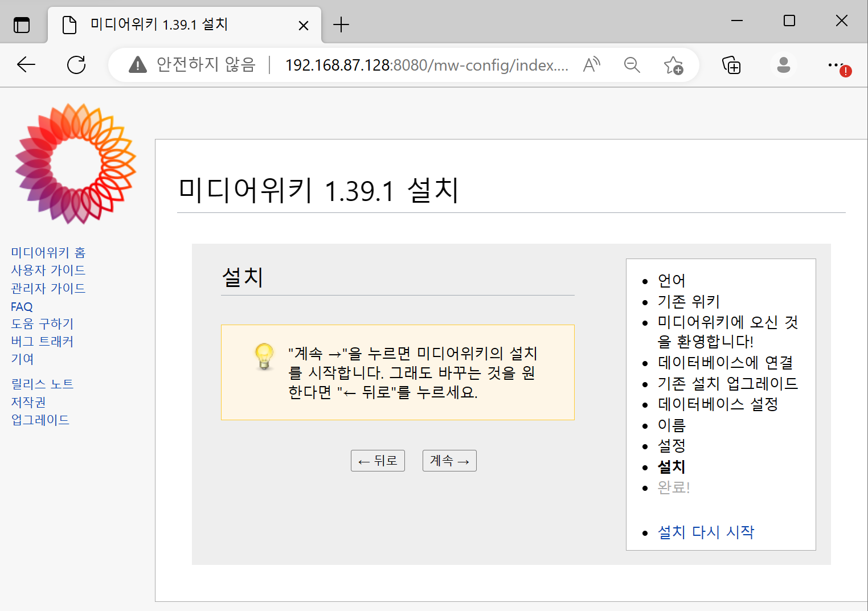Open a new browser tab
This screenshot has height=611, width=868.
tap(341, 24)
